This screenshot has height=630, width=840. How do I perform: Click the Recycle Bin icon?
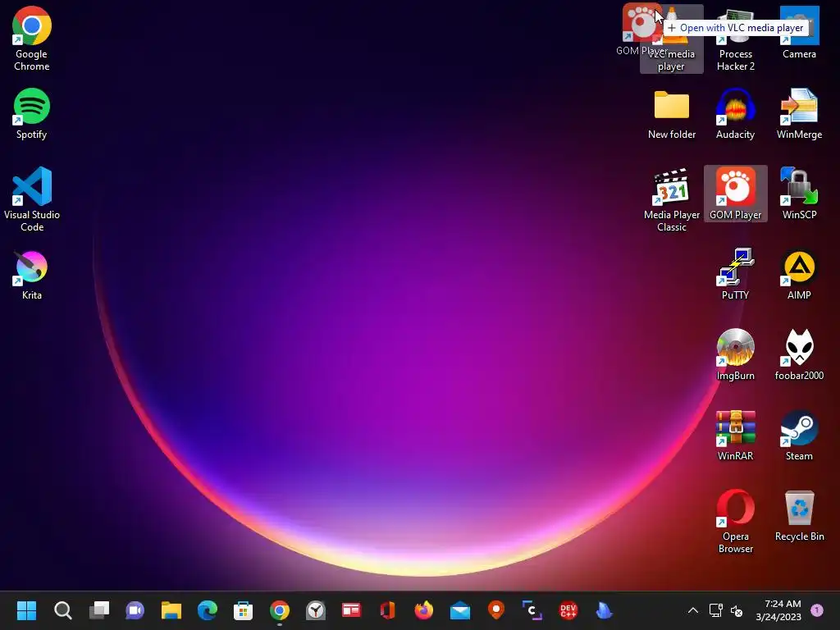[x=799, y=515]
